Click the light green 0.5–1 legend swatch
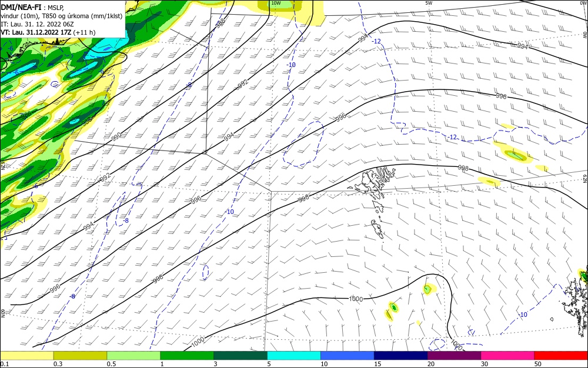Image resolution: width=588 pixels, height=368 pixels. [133, 356]
